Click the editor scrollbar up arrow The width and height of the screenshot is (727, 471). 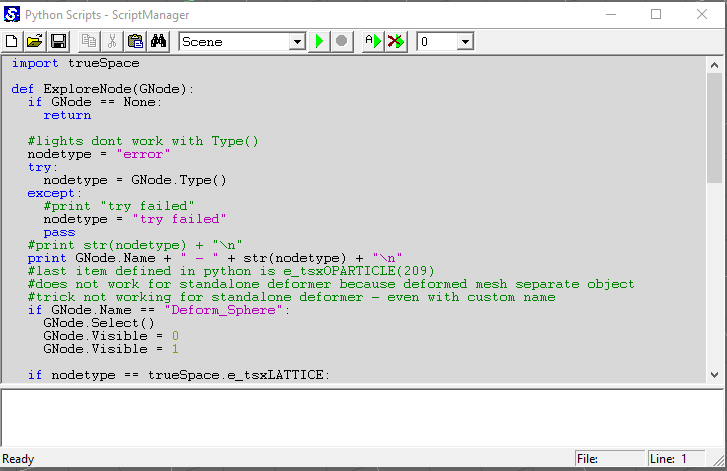click(714, 65)
